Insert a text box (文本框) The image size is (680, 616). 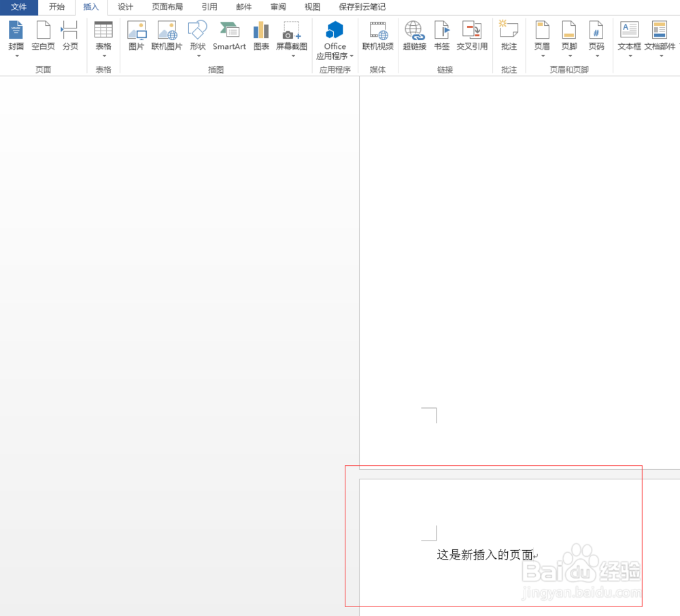[x=629, y=36]
